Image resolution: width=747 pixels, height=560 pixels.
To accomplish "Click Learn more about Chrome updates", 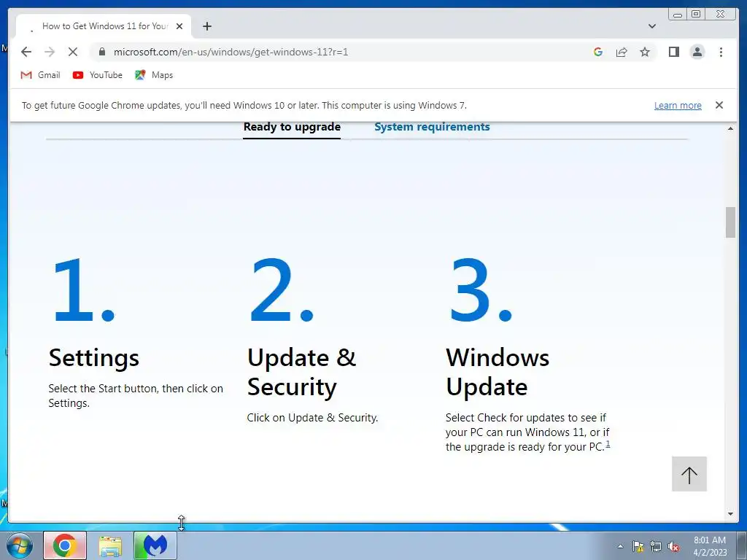I will coord(678,106).
